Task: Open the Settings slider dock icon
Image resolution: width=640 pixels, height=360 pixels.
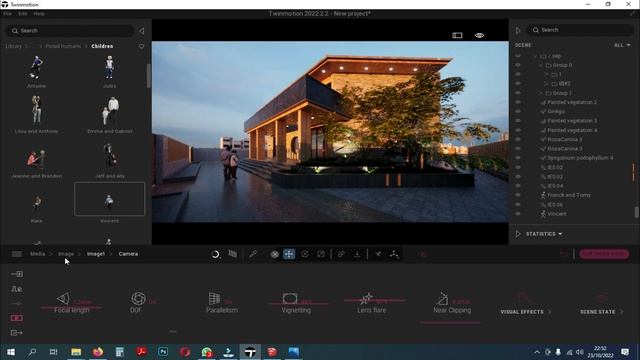Action: pos(17,303)
